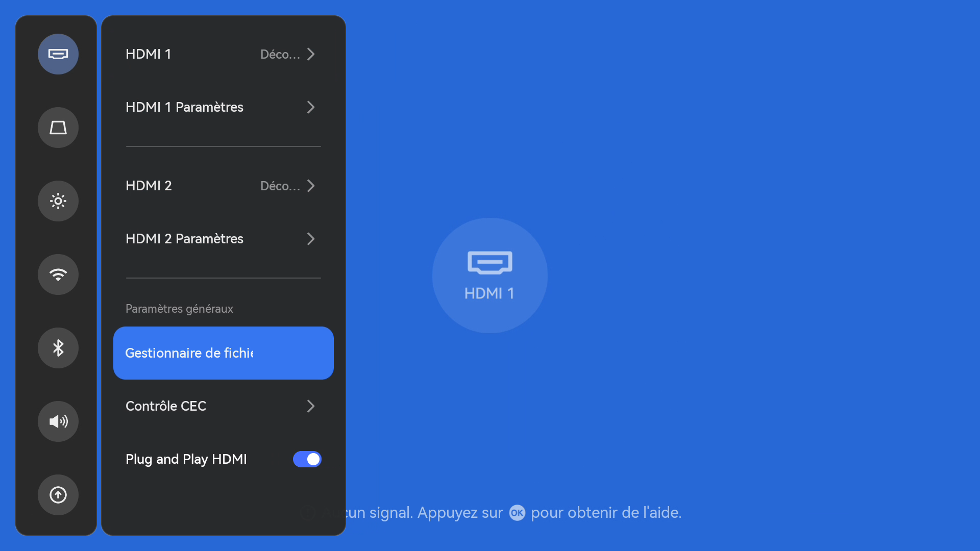980x551 pixels.
Task: Open the HDMI input sidebar icon
Action: tap(58, 54)
